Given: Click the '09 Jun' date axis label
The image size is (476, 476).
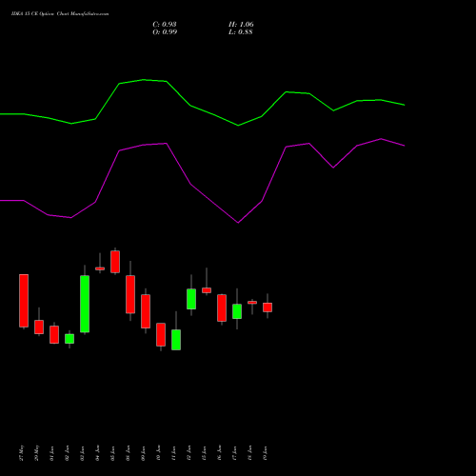Looking at the screenshot, I should coord(144,453).
